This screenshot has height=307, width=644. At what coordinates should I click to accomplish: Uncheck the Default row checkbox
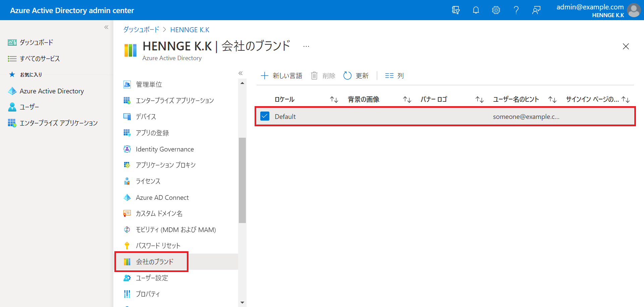point(265,116)
